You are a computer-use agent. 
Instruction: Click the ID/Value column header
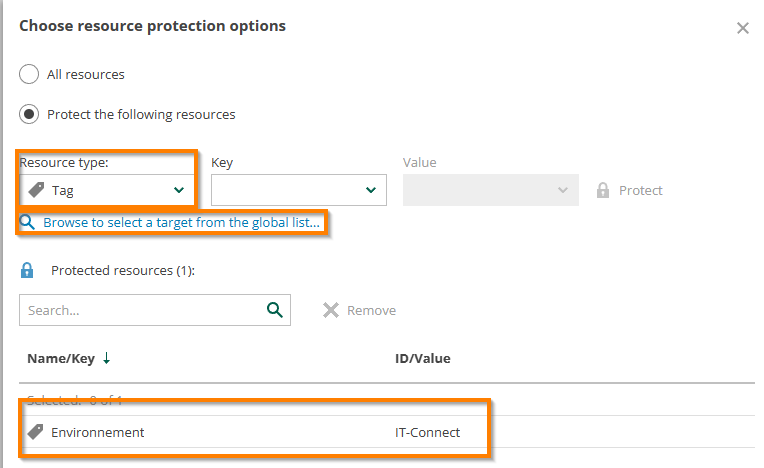point(423,358)
